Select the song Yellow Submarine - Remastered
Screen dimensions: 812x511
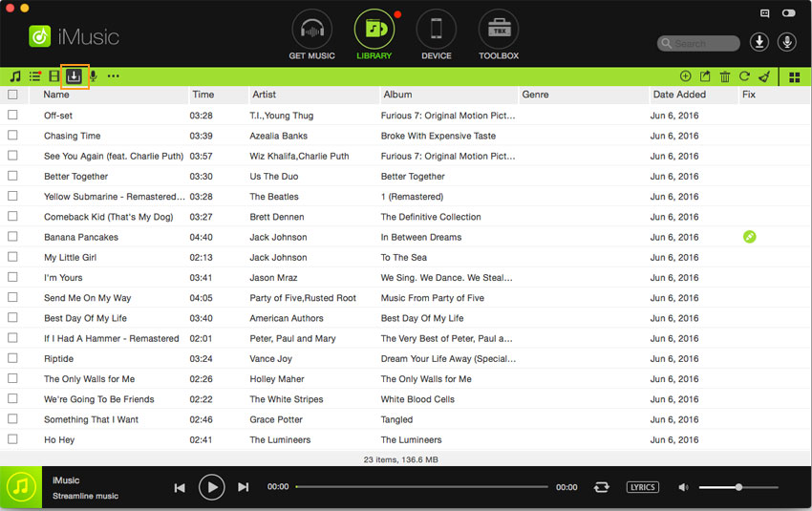[x=115, y=196]
